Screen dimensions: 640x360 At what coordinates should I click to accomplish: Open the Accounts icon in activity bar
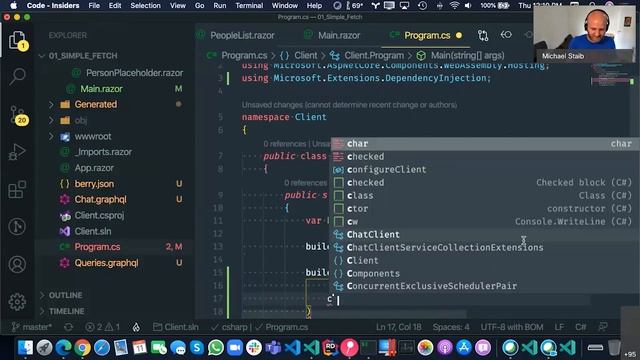tap(17, 264)
